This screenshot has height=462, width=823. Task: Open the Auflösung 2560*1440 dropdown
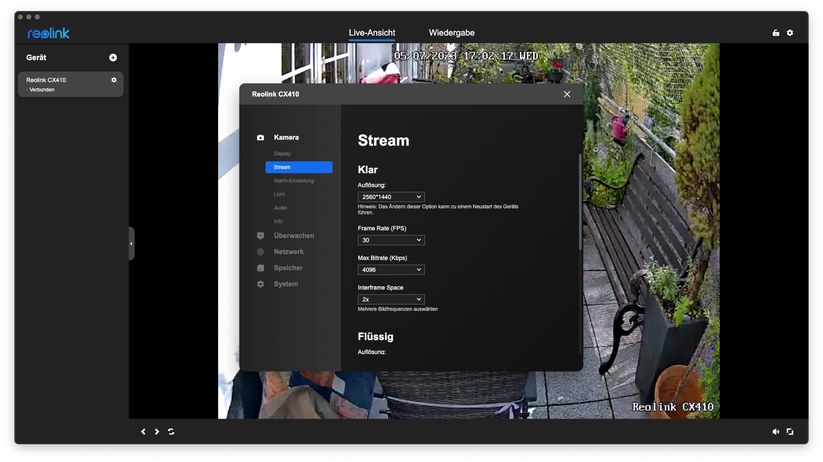point(391,197)
